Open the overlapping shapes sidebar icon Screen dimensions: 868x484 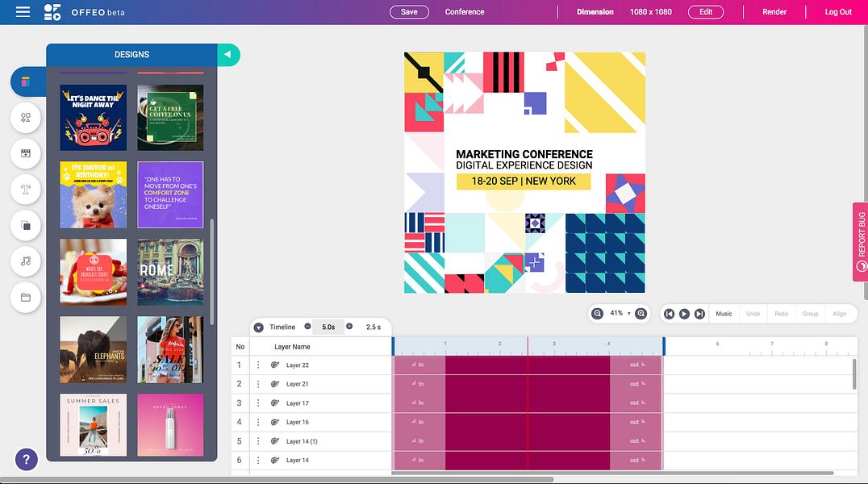click(x=26, y=225)
